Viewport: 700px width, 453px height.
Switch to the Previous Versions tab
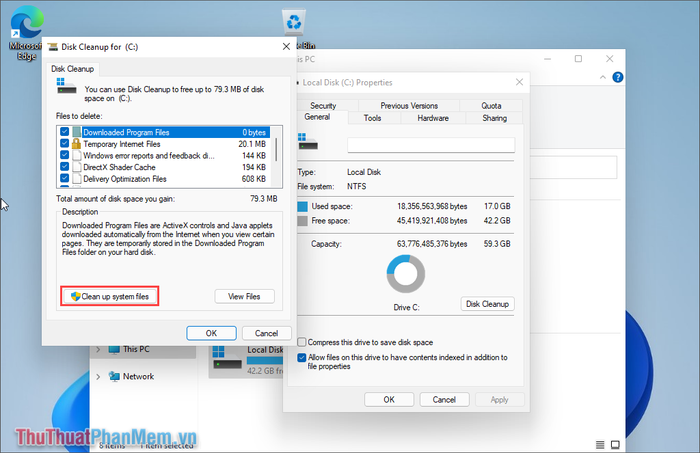pyautogui.click(x=409, y=106)
